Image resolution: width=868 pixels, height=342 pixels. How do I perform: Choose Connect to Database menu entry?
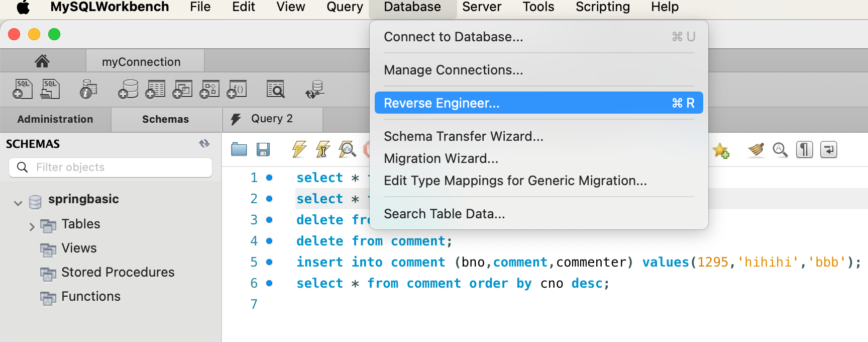click(x=539, y=37)
